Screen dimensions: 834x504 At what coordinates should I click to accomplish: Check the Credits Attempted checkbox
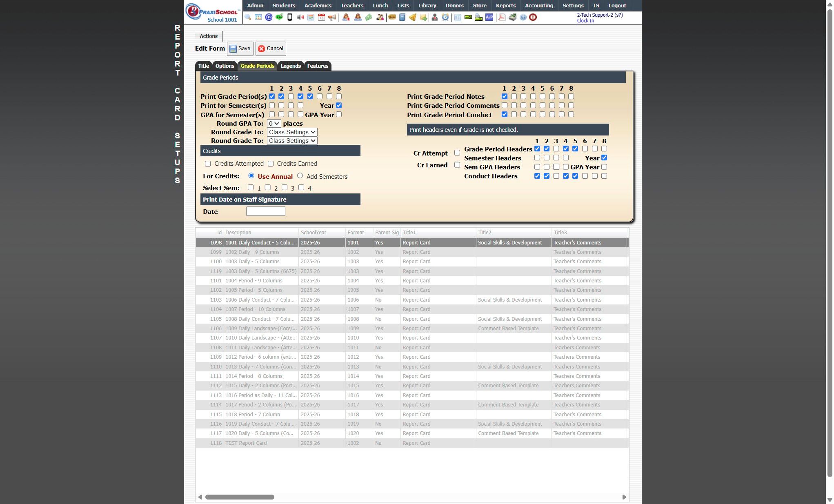tap(208, 164)
